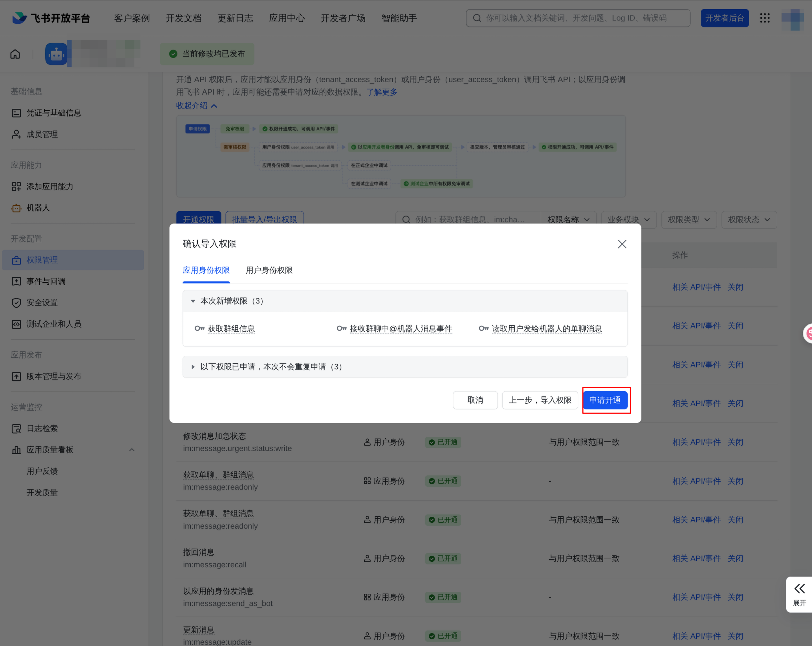Switch to 用户身份权限 tab
Viewport: 812px width, 646px height.
[x=269, y=270]
